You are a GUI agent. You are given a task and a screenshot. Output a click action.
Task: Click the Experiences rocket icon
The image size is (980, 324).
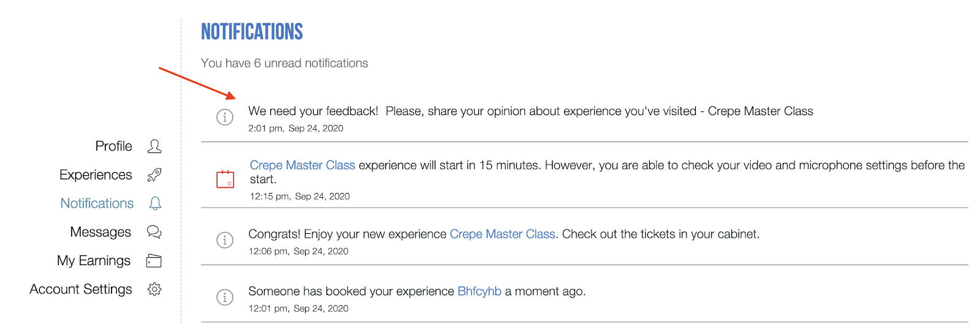(154, 175)
